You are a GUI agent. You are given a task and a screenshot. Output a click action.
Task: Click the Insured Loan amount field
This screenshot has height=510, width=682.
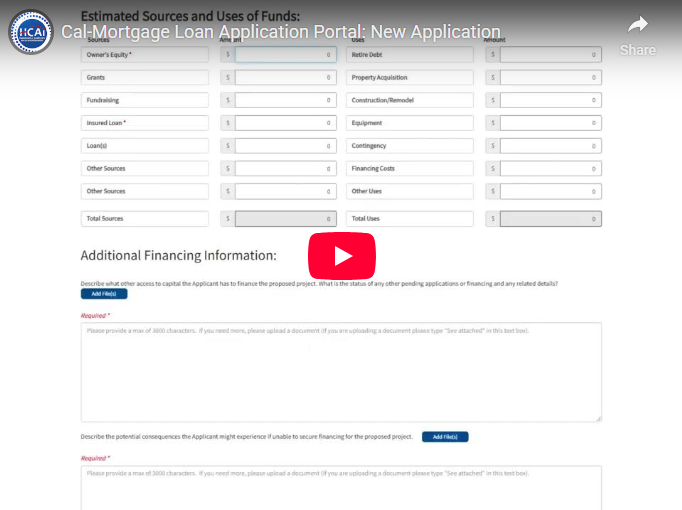(x=286, y=123)
